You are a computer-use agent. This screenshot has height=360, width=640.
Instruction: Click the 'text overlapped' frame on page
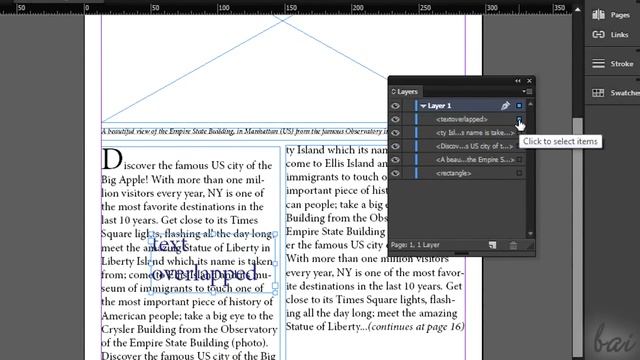click(213, 263)
